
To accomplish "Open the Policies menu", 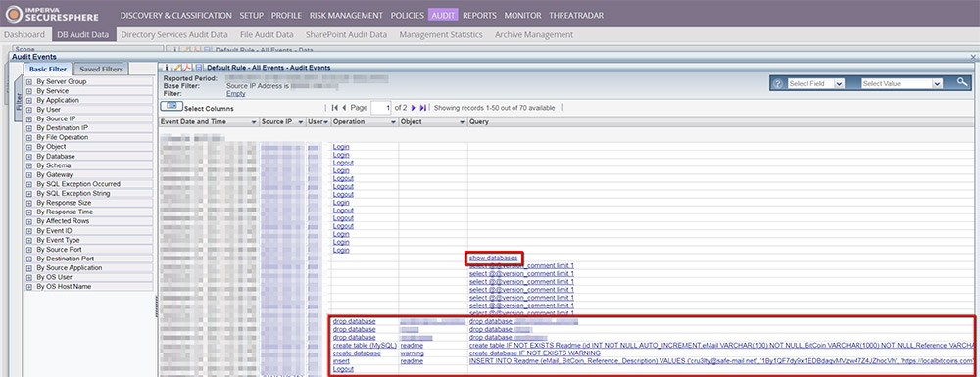I will (x=408, y=15).
